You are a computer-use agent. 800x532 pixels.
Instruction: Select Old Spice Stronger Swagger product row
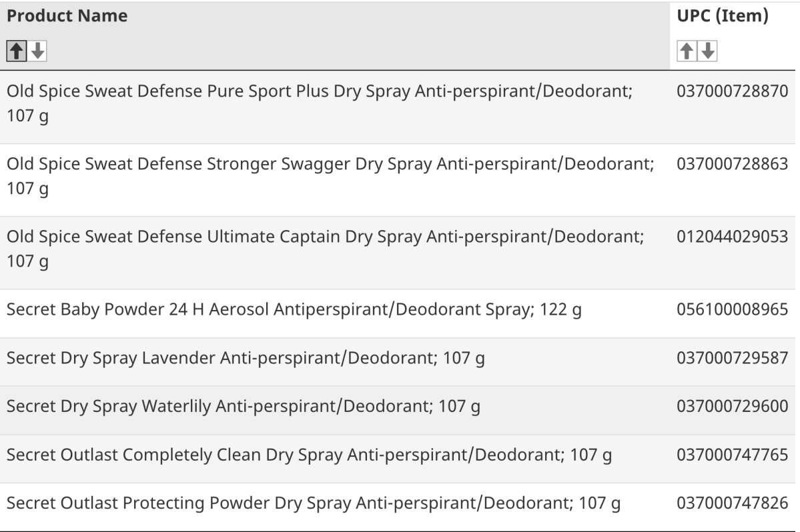(330, 176)
